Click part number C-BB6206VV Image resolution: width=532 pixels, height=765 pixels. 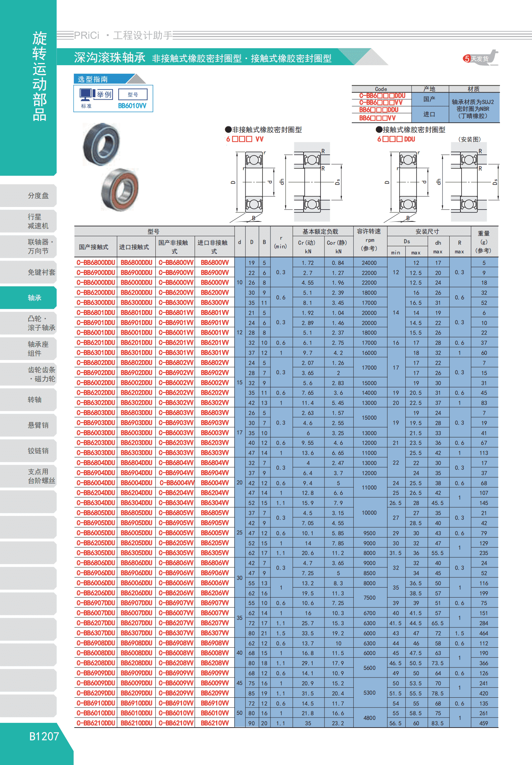pyautogui.click(x=176, y=593)
